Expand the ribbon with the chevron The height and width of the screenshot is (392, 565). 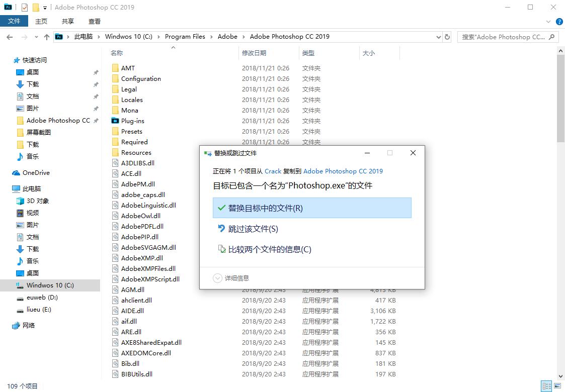[x=548, y=22]
